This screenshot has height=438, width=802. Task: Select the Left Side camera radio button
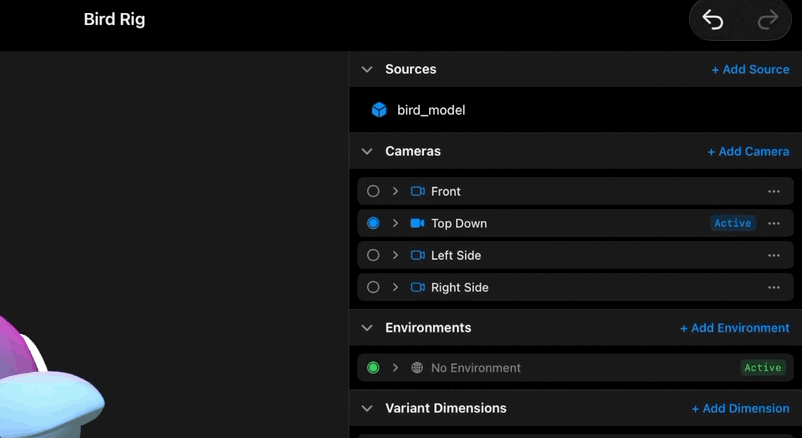(x=373, y=255)
